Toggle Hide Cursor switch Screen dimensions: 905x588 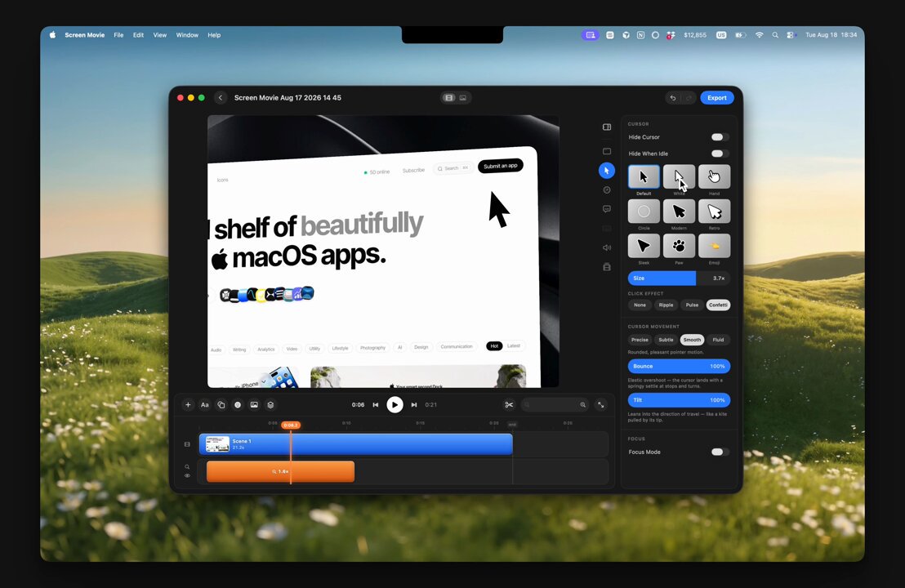coord(719,137)
